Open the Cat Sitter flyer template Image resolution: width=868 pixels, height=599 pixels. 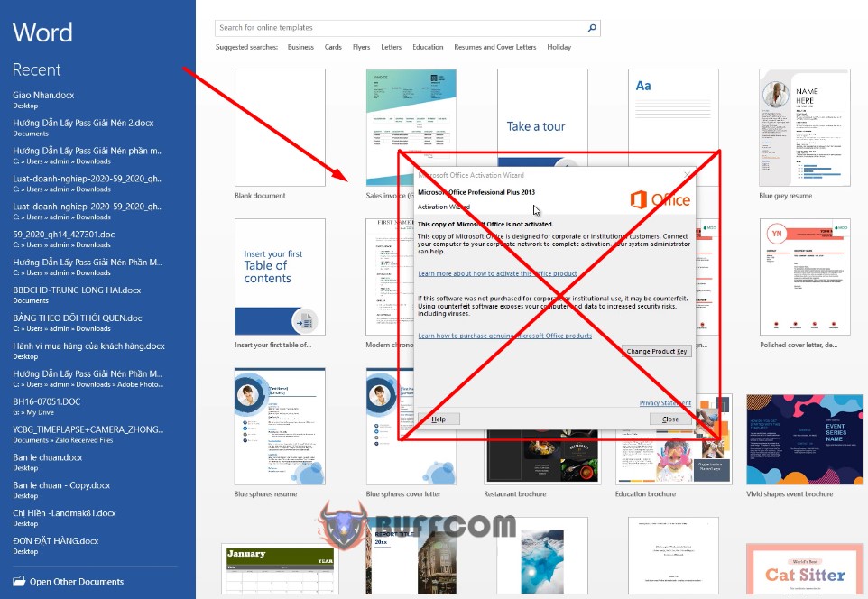(x=804, y=568)
